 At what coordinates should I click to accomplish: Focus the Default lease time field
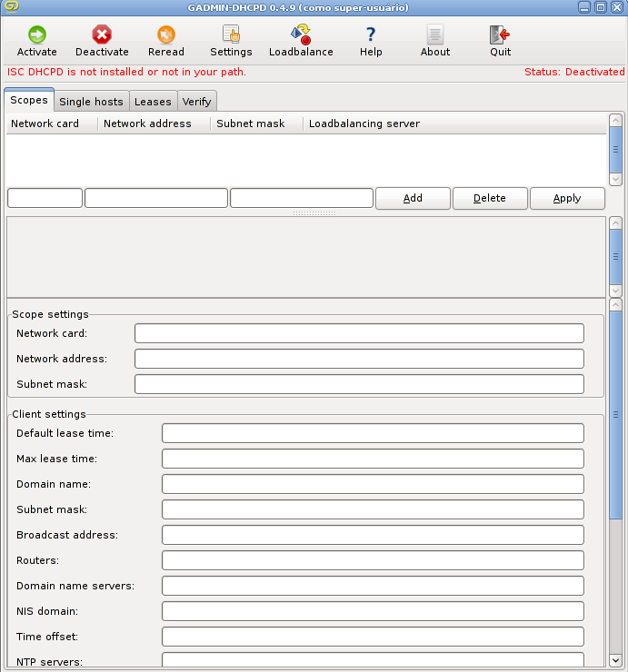[373, 433]
